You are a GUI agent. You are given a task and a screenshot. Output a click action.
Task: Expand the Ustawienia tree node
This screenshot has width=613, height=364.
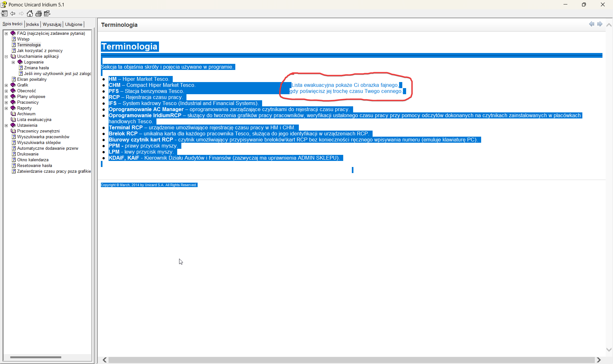tap(6, 125)
